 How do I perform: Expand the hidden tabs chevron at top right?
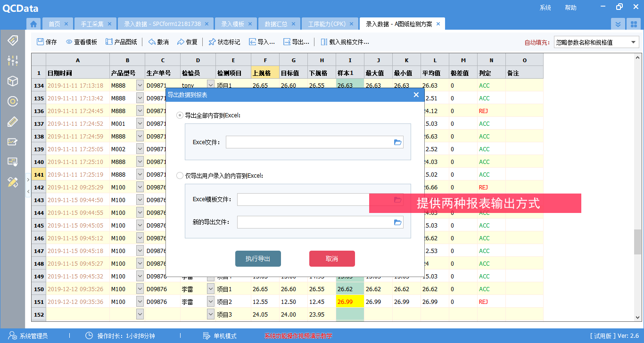click(618, 23)
